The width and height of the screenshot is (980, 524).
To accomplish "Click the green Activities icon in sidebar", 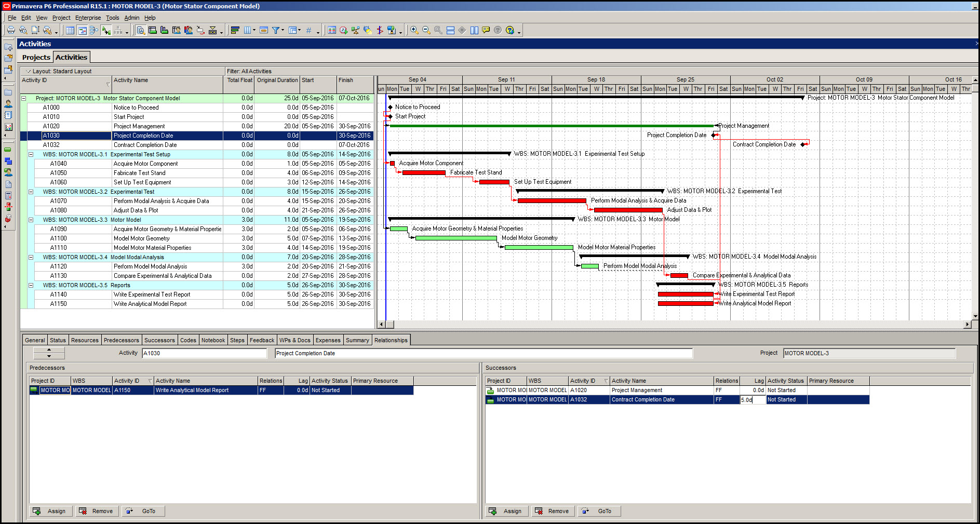I will [x=8, y=150].
